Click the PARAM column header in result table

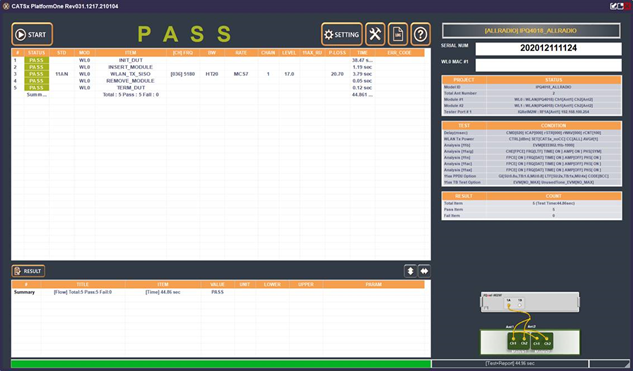tap(373, 284)
